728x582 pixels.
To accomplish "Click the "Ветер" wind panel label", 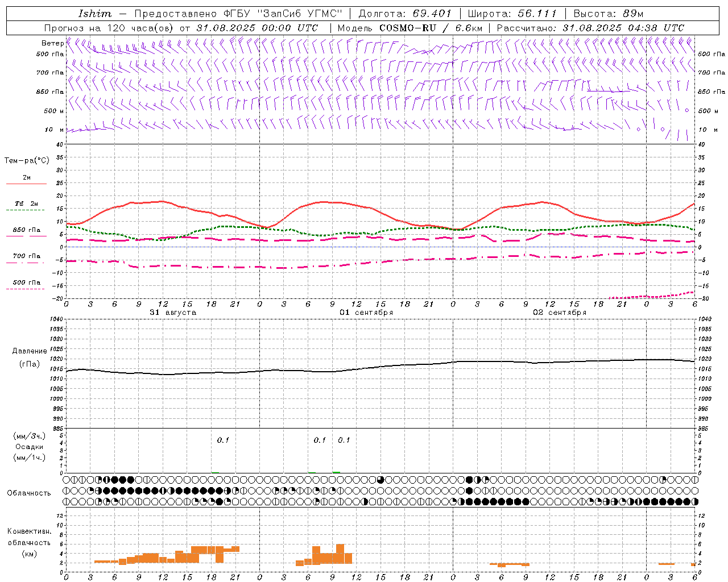I will pyautogui.click(x=53, y=43).
